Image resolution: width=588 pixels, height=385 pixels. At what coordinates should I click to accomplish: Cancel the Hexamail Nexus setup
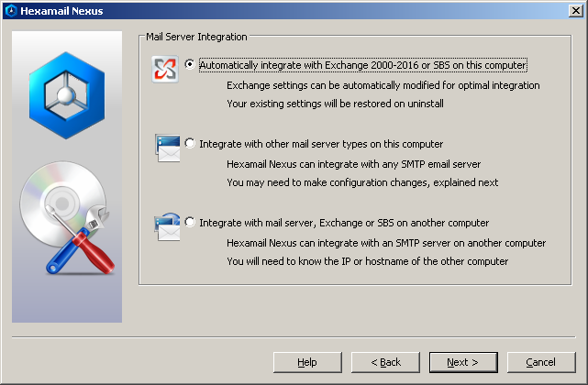tap(541, 362)
